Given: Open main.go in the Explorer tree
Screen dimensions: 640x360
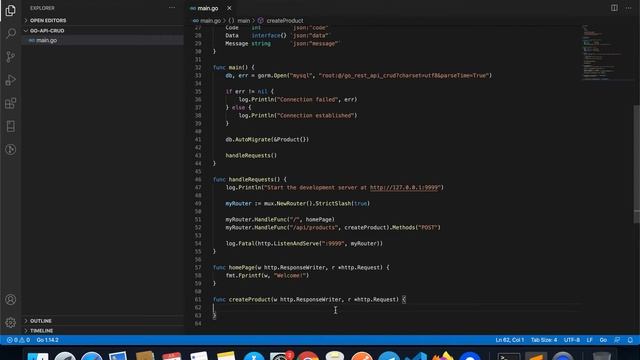Looking at the screenshot, I should 47,40.
